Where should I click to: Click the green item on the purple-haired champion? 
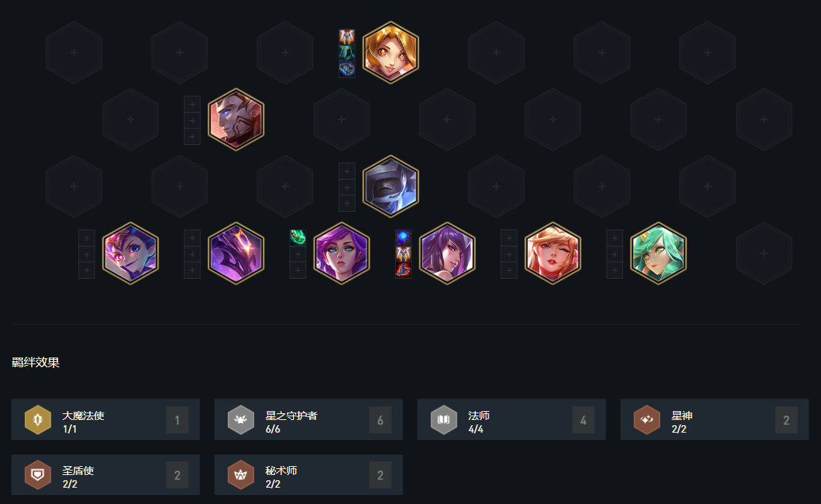[x=298, y=238]
